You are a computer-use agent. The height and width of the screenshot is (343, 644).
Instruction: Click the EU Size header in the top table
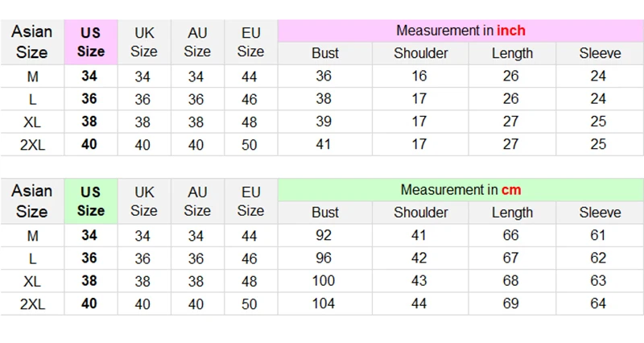click(x=250, y=42)
